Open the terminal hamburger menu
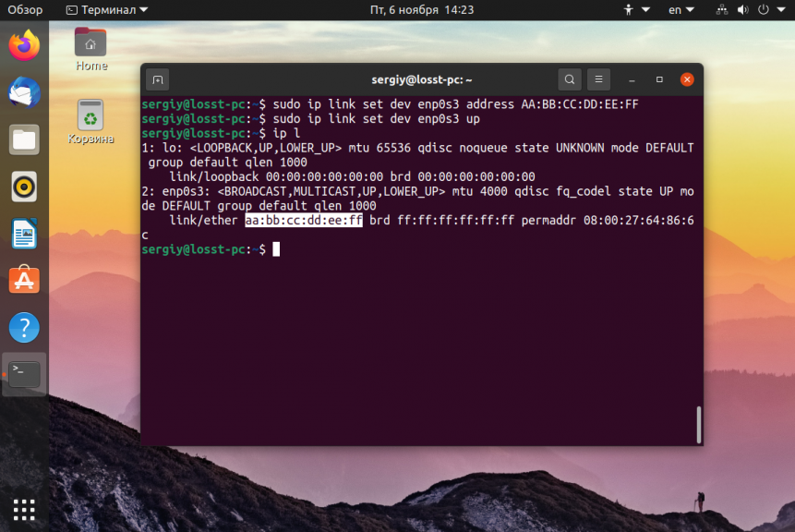This screenshot has width=795, height=532. (598, 79)
